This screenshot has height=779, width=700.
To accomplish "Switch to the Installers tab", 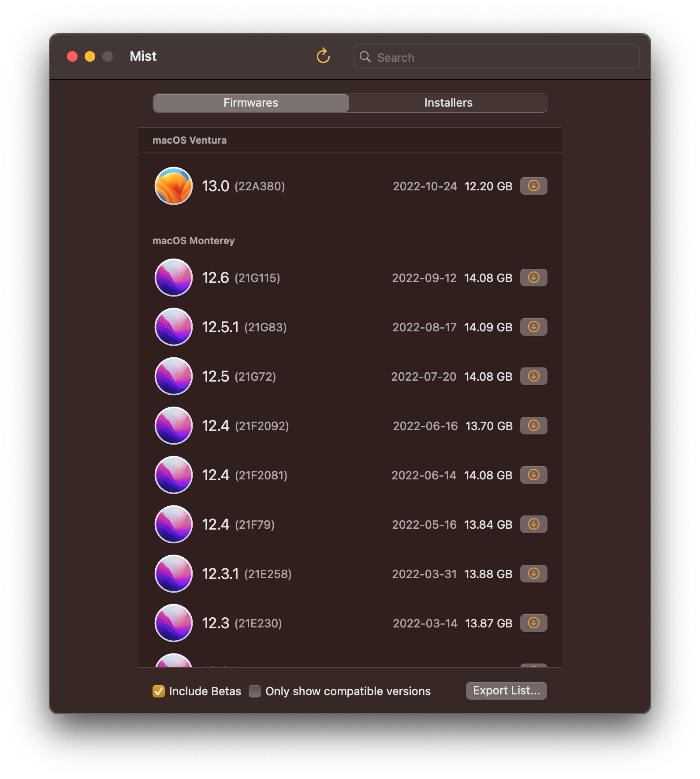I will click(448, 103).
